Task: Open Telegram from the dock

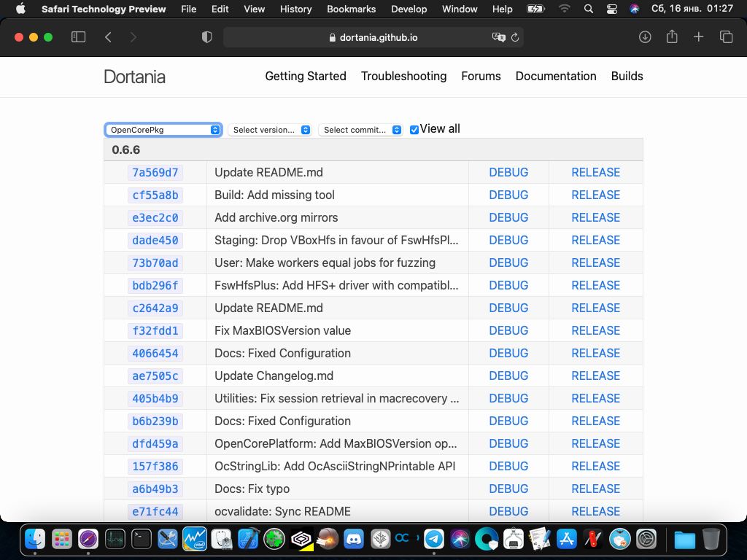Action: click(433, 539)
